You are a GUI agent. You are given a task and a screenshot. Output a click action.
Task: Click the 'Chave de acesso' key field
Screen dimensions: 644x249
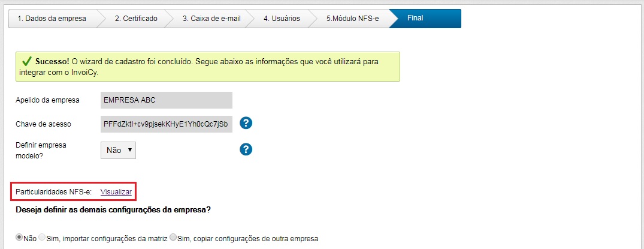(x=166, y=124)
